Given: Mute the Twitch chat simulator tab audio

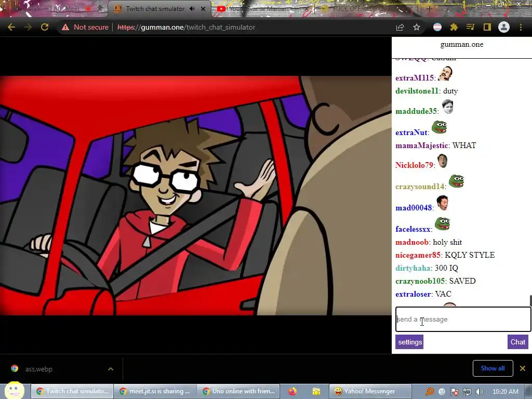Looking at the screenshot, I should tap(192, 9).
